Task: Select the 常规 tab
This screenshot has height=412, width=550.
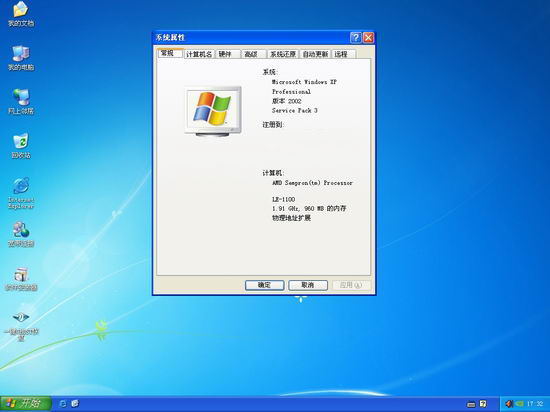Action: point(170,53)
